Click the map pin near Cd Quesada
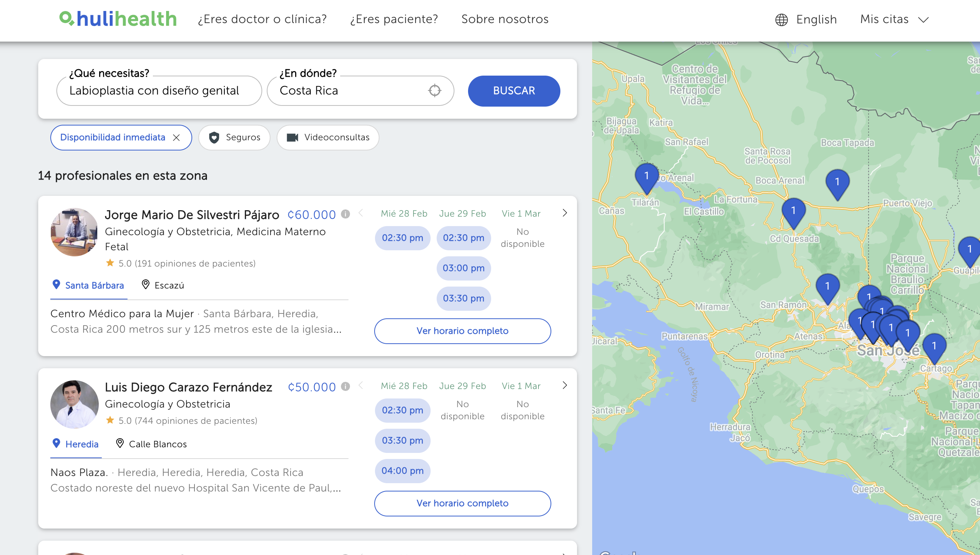This screenshot has width=980, height=555. 793,212
